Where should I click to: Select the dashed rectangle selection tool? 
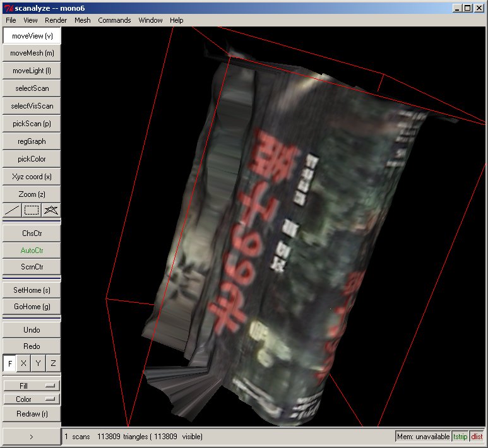pos(32,210)
